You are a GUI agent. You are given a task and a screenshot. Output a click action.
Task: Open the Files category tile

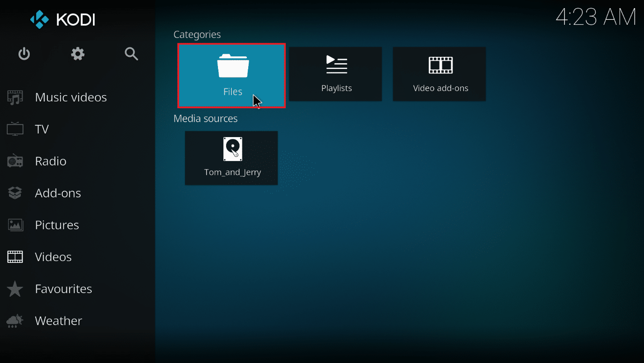pos(232,75)
